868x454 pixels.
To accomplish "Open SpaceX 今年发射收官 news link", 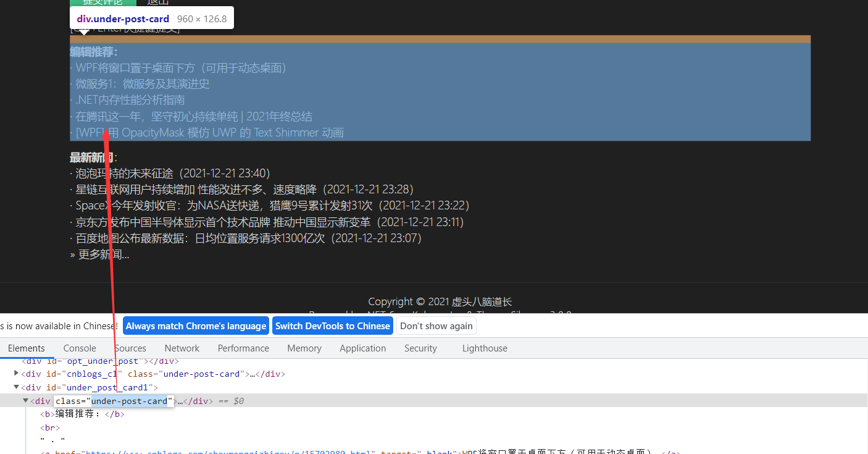I will tap(225, 206).
